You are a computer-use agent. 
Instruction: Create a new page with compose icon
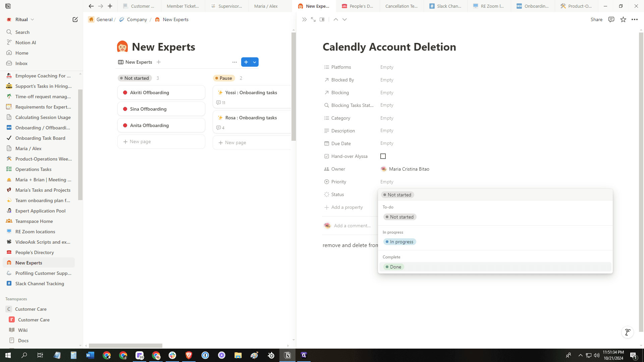[75, 19]
